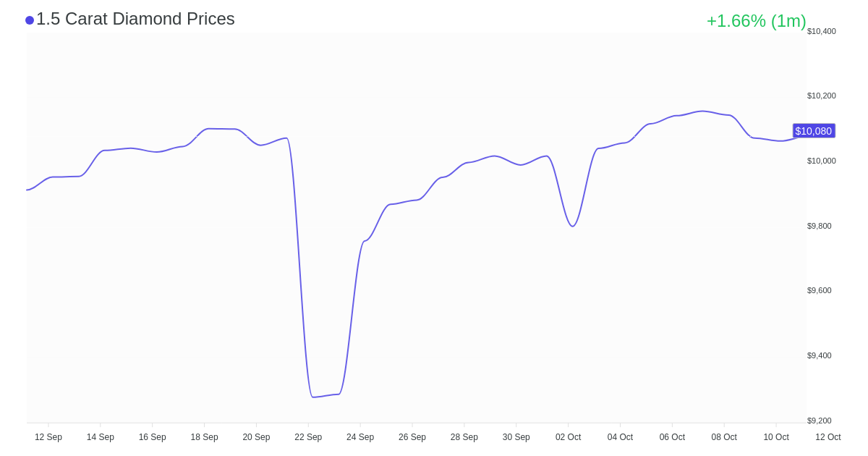Click the "1.5 Carat Diamond Prices" title

tap(135, 19)
